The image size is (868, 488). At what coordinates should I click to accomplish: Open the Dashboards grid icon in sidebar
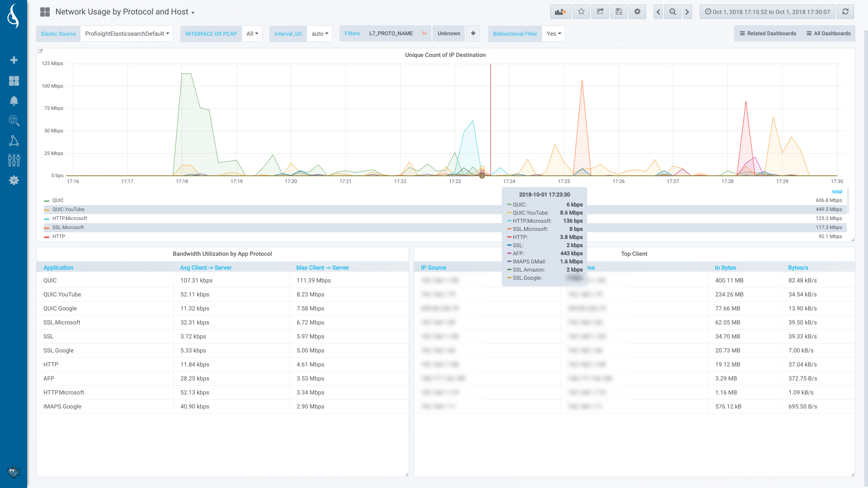(14, 81)
